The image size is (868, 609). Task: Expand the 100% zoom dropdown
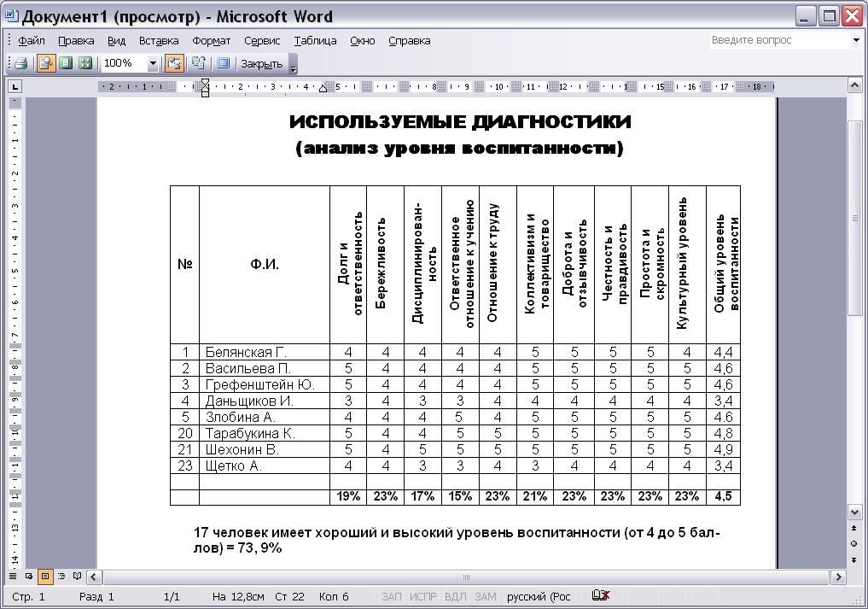click(153, 63)
